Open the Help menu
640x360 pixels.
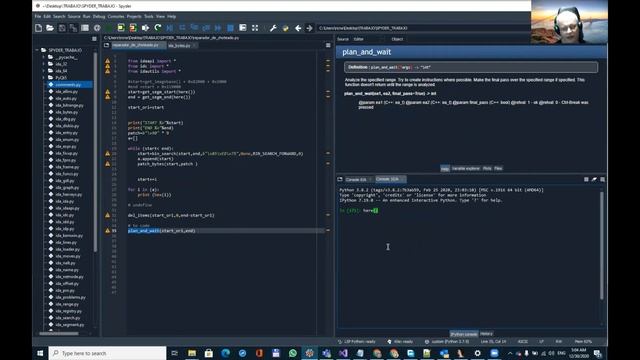tap(171, 16)
